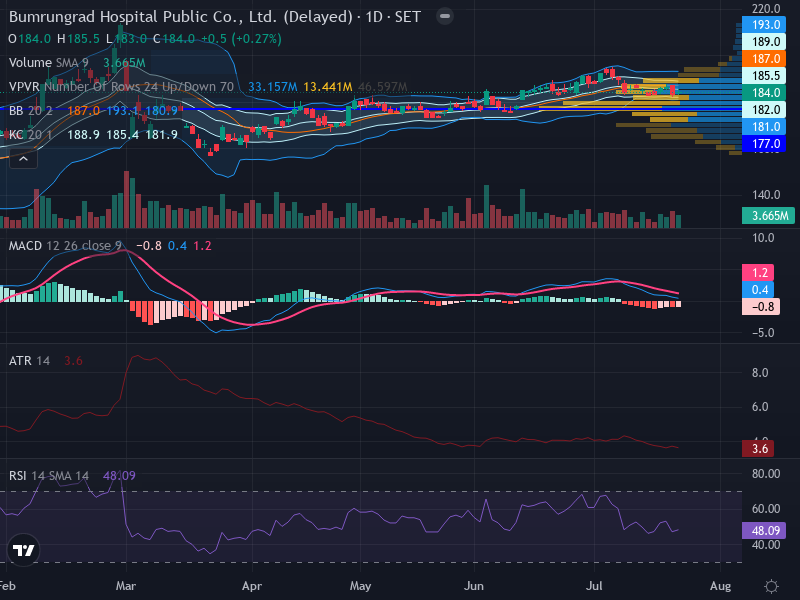Click the blue 177.0 price label
This screenshot has width=800, height=600.
(x=764, y=144)
